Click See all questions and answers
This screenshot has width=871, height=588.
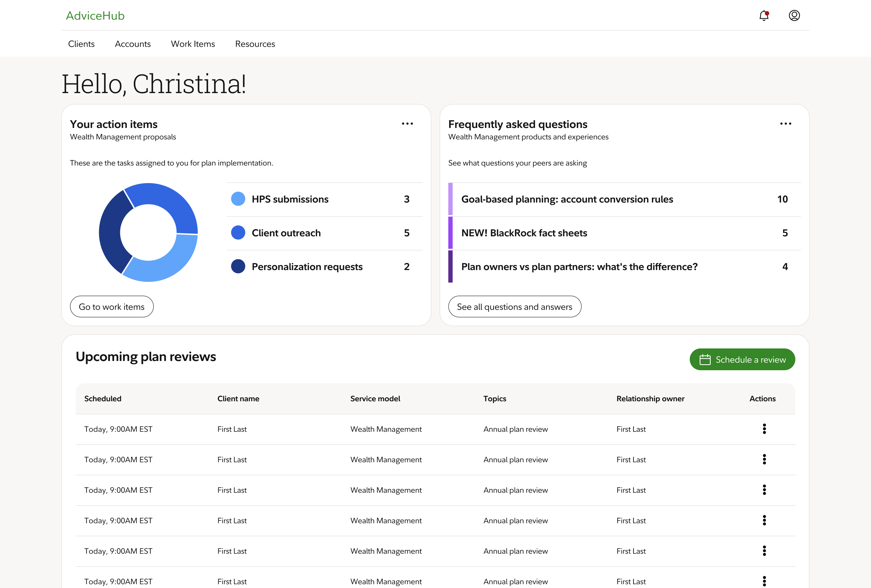[x=514, y=307]
